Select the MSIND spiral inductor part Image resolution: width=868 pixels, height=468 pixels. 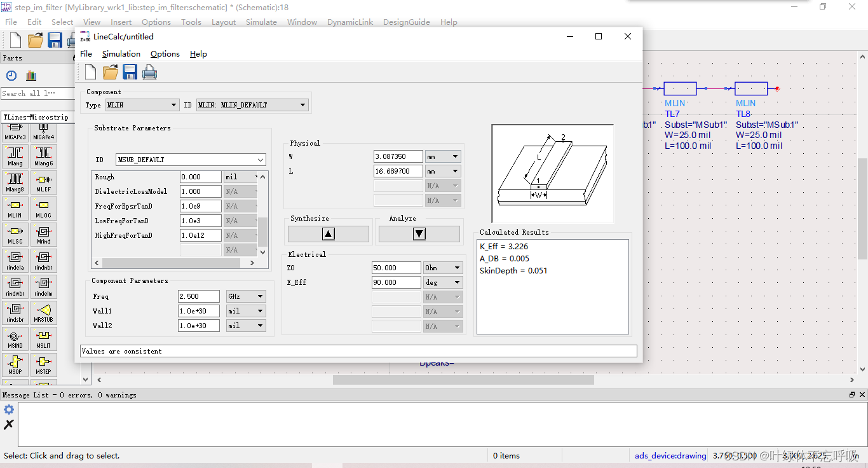15,339
